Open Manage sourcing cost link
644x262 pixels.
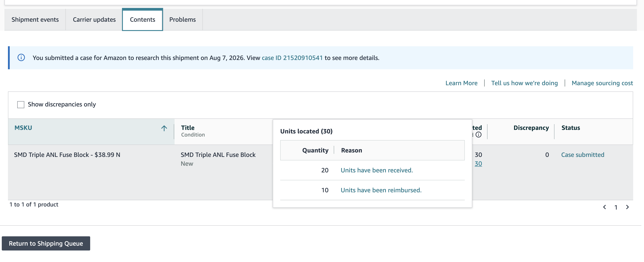[602, 83]
